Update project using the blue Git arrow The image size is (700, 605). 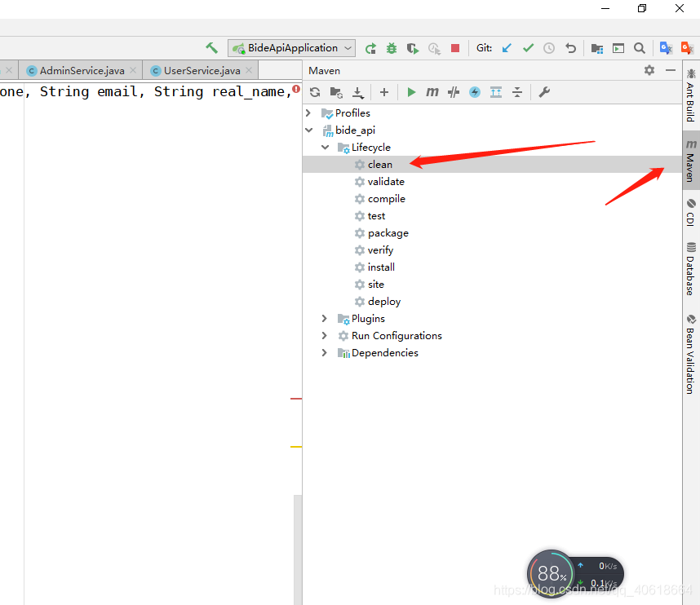(x=507, y=48)
